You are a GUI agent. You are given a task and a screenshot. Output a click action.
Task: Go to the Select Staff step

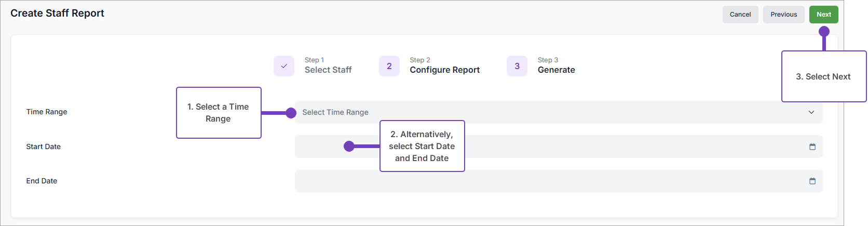coord(328,70)
